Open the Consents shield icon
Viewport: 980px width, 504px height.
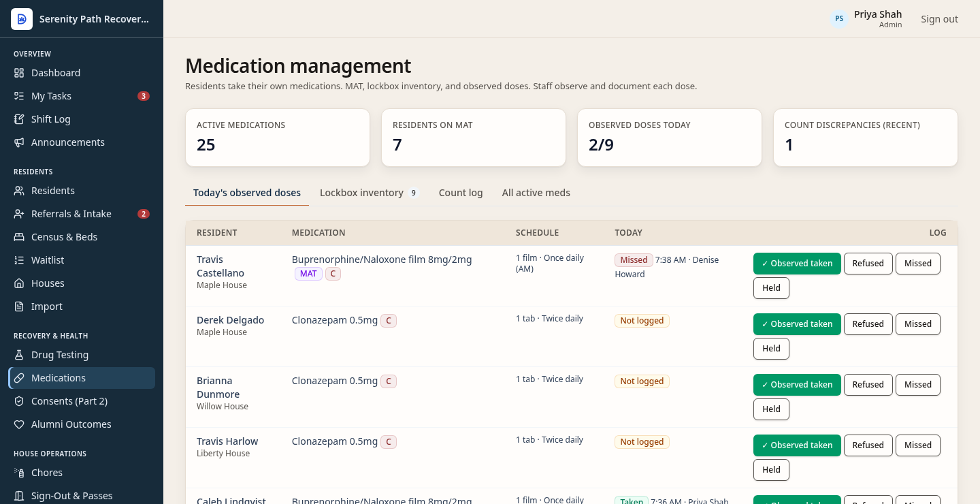click(19, 401)
